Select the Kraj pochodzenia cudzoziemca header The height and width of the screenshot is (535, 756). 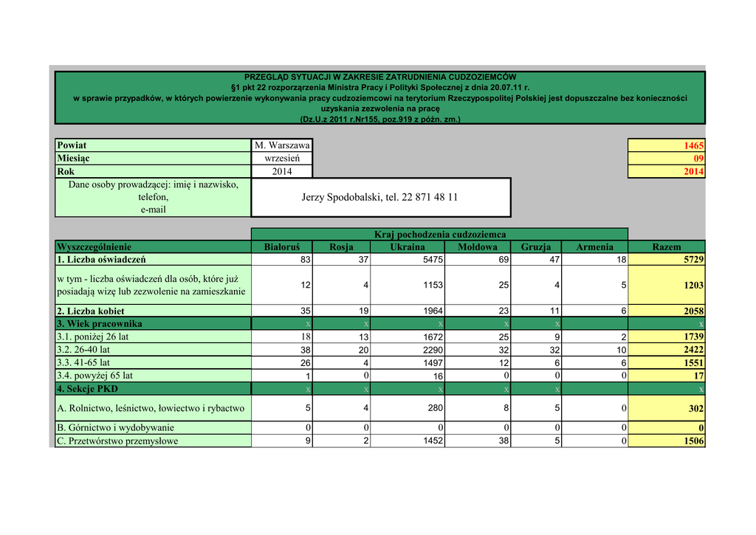pyautogui.click(x=439, y=234)
